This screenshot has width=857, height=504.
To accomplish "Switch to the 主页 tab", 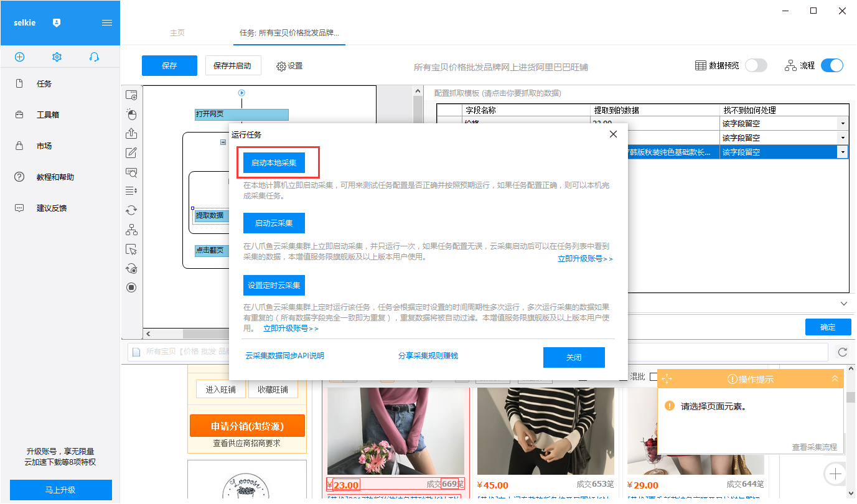I will (x=177, y=33).
